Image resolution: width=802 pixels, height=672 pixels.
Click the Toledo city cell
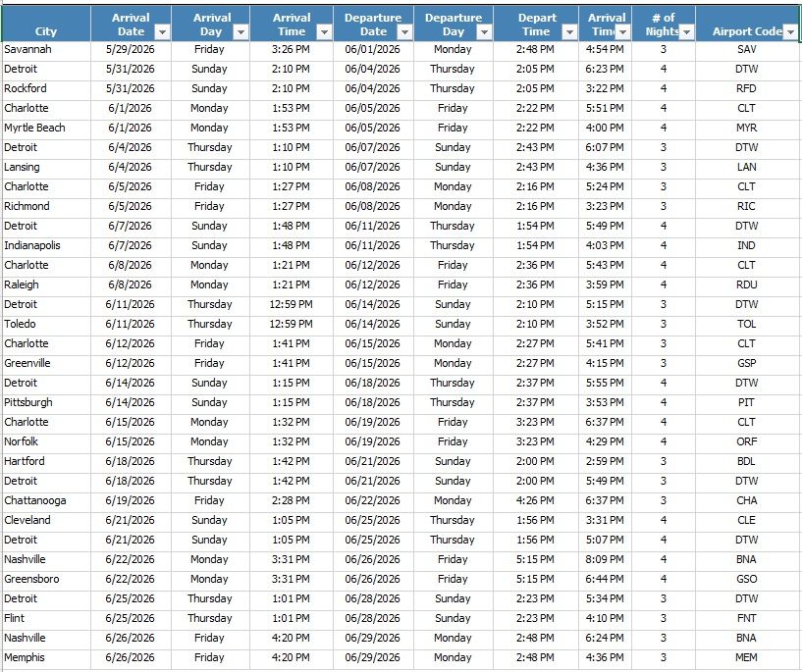pos(46,324)
